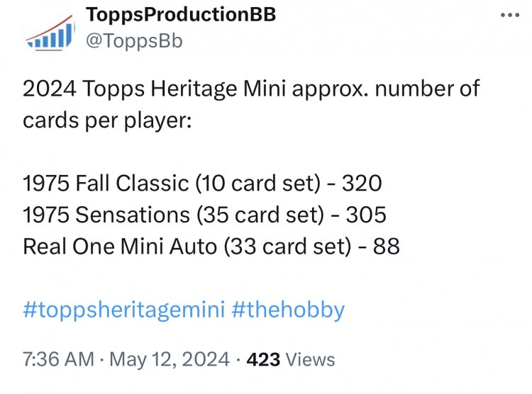The image size is (532, 394).
Task: Click the "(10 card set)" text
Action: (258, 184)
